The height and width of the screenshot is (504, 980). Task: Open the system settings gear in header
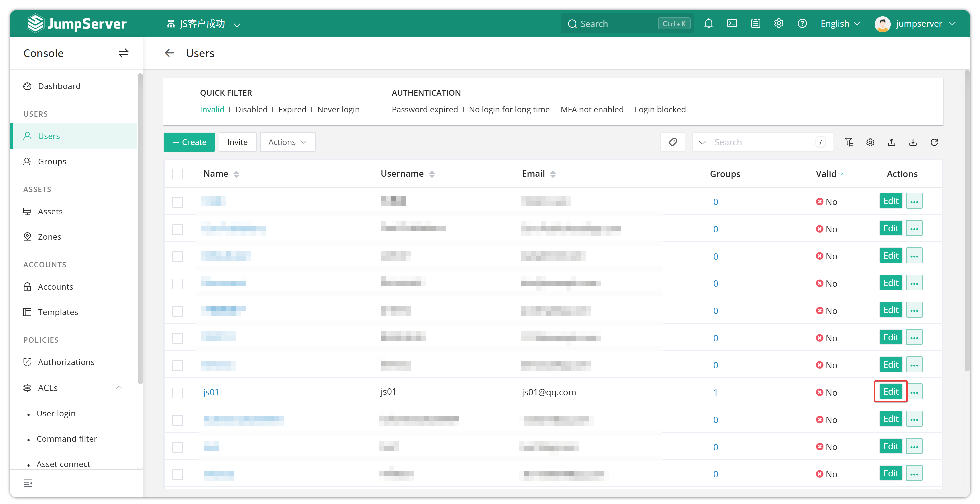coord(779,24)
